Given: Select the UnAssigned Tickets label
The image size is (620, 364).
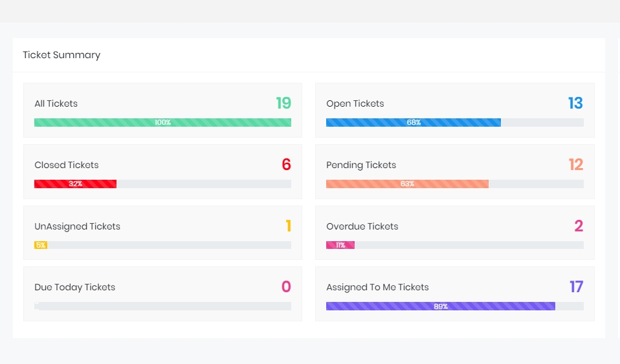Looking at the screenshot, I should pos(77,226).
